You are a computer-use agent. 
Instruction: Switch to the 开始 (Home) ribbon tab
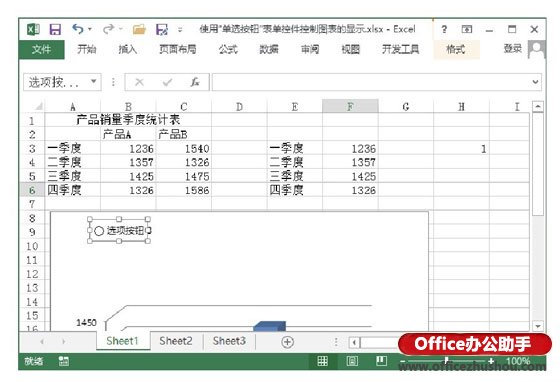pos(87,49)
